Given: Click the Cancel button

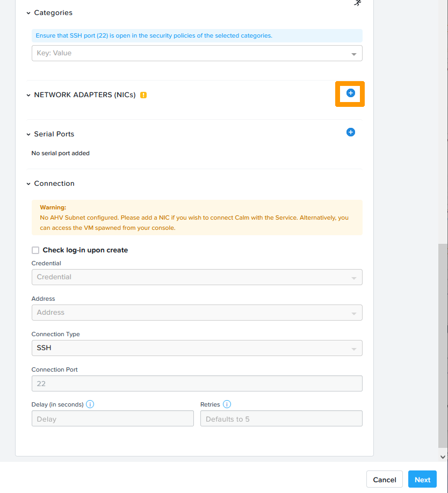Looking at the screenshot, I should pyautogui.click(x=385, y=480).
